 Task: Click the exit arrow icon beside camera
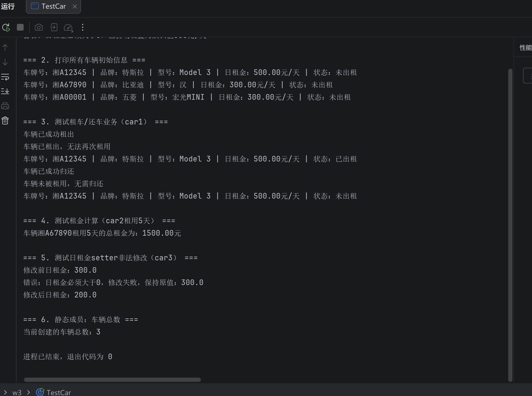point(53,27)
